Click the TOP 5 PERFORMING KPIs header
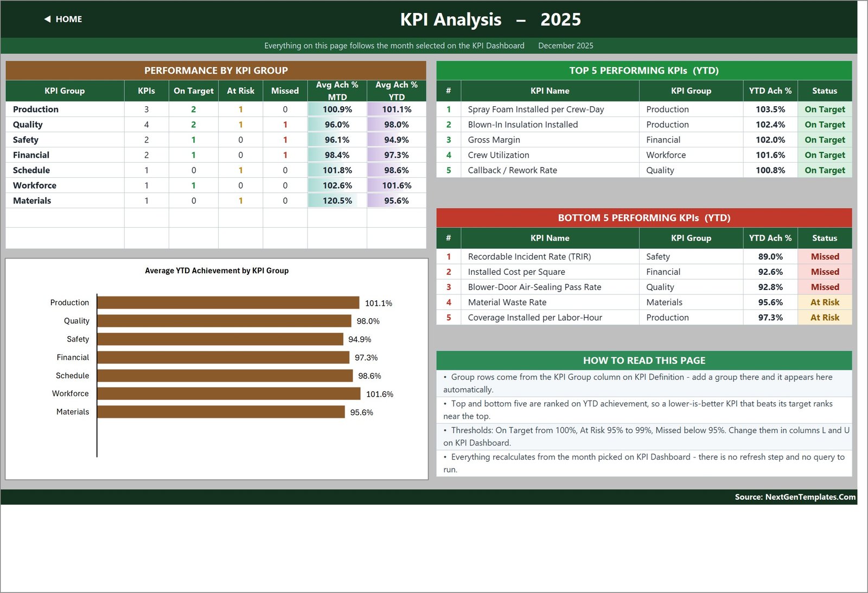Image resolution: width=868 pixels, height=593 pixels. coord(644,70)
